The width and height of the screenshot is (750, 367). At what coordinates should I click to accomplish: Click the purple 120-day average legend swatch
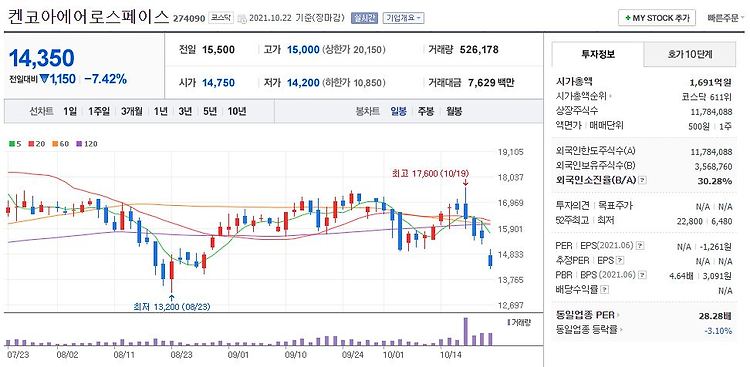[79, 144]
